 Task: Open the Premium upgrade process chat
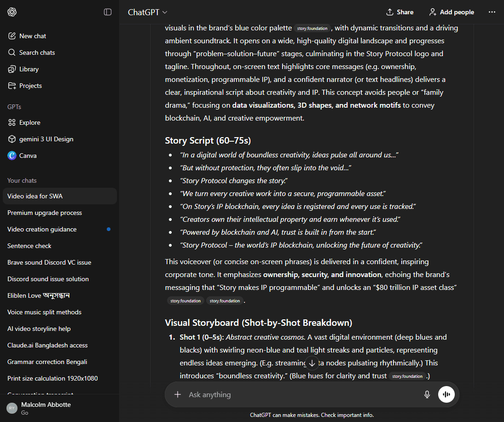click(x=45, y=213)
